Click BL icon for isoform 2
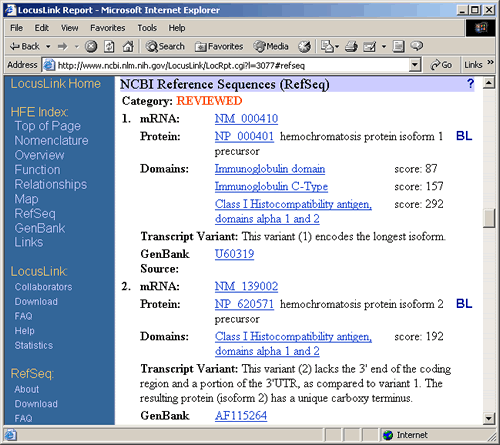 coord(464,304)
